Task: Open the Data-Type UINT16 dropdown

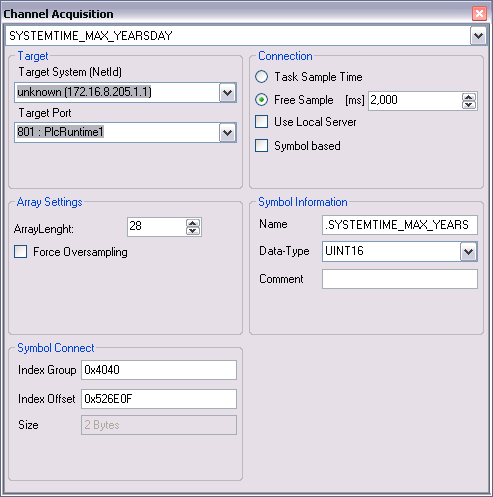Action: [x=469, y=251]
